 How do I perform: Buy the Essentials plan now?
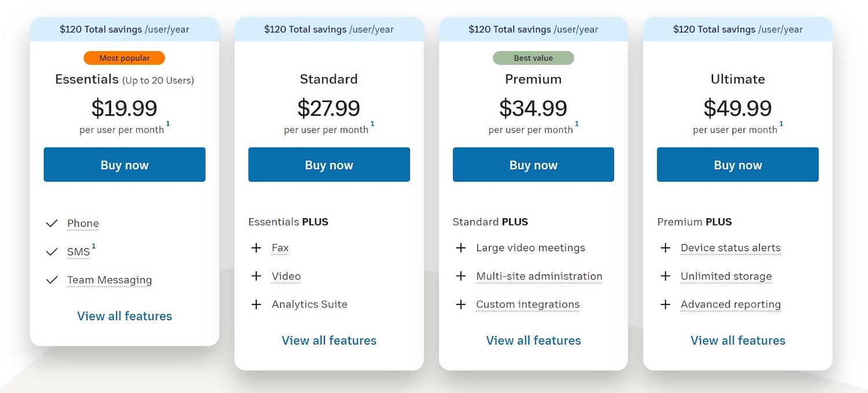coord(124,165)
